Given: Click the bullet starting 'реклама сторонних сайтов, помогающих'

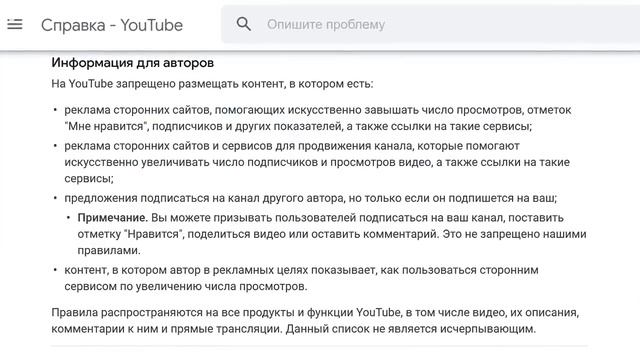Looking at the screenshot, I should pos(318,118).
